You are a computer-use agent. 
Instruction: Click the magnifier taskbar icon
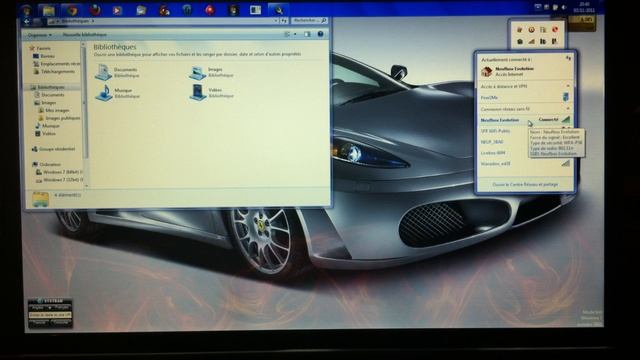[279, 10]
